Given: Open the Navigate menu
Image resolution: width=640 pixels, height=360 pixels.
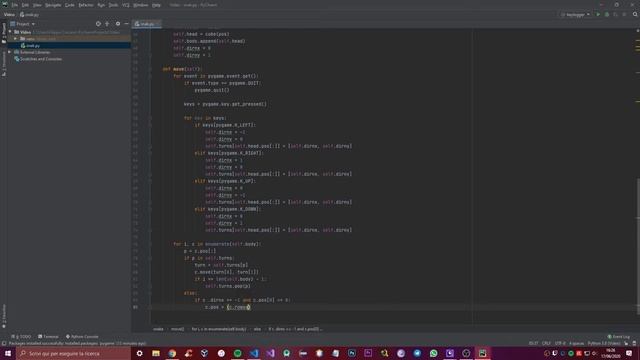Looking at the screenshot, I should click(53, 5).
